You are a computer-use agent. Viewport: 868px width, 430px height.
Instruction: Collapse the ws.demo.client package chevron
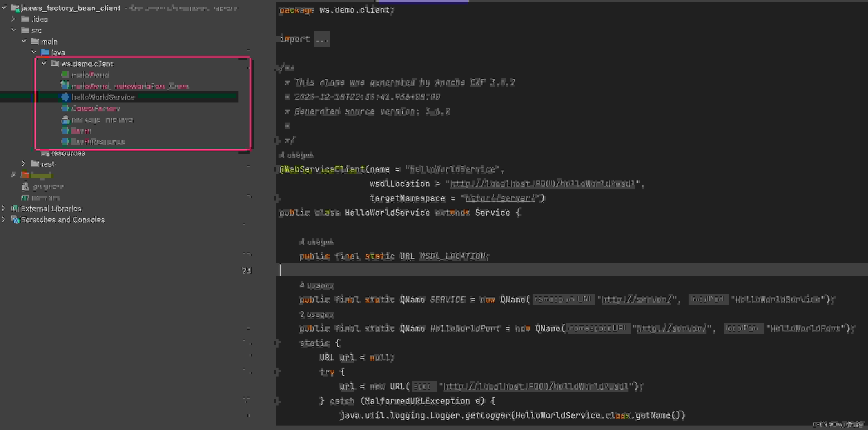[44, 63]
